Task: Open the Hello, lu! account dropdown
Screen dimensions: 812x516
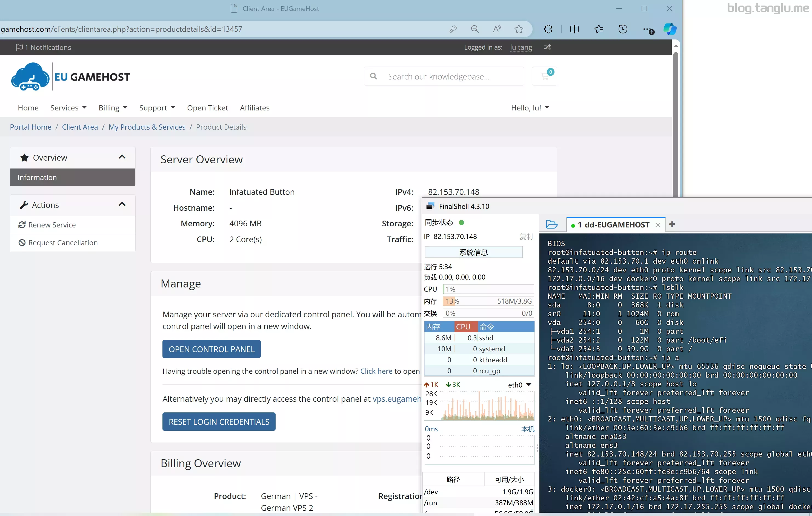Action: [530, 108]
